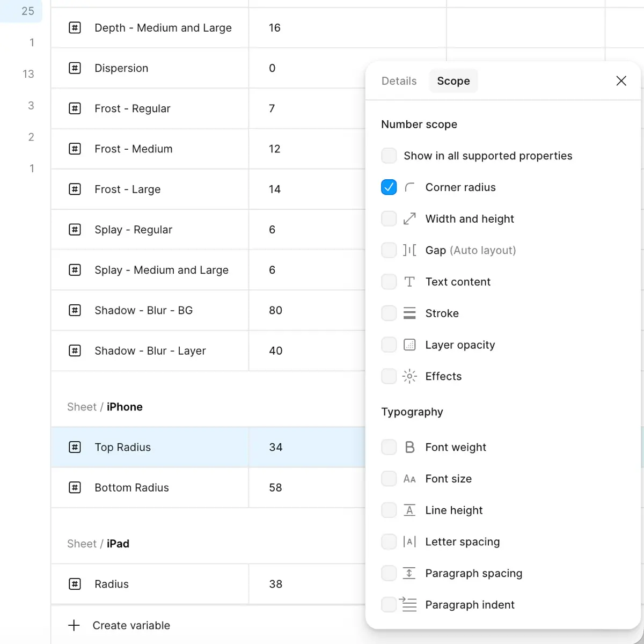Click number type icon beside iPad Radius
This screenshot has height=644, width=644.
tap(75, 584)
